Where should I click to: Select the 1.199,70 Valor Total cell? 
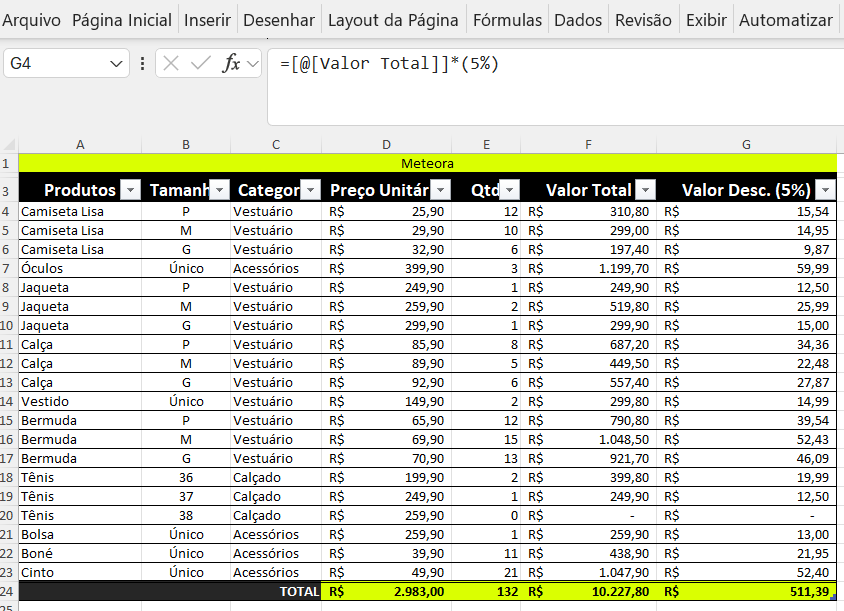pos(589,269)
